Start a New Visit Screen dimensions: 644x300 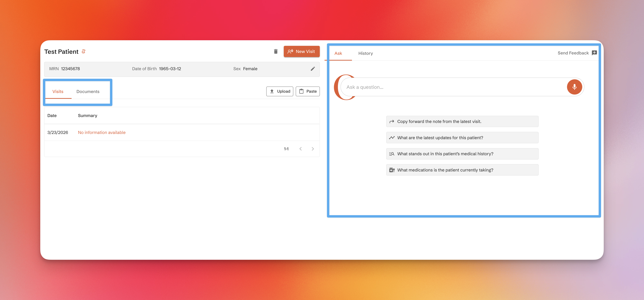pyautogui.click(x=302, y=51)
